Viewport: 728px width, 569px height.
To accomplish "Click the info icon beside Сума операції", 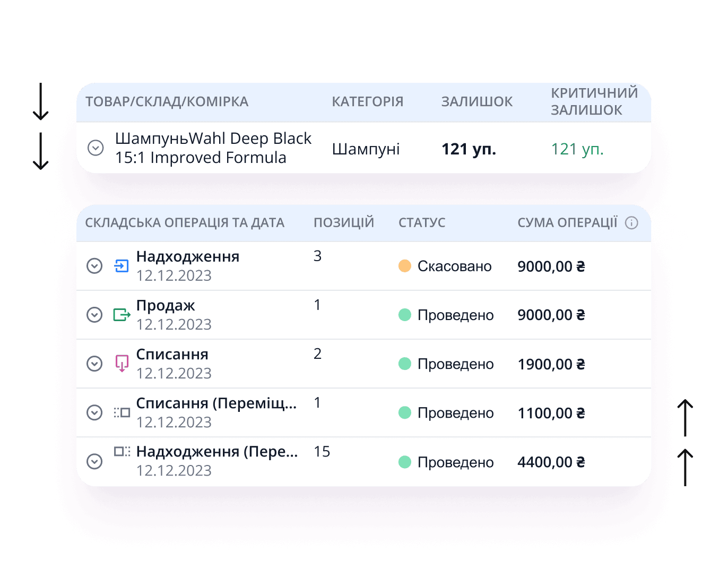I will point(631,223).
